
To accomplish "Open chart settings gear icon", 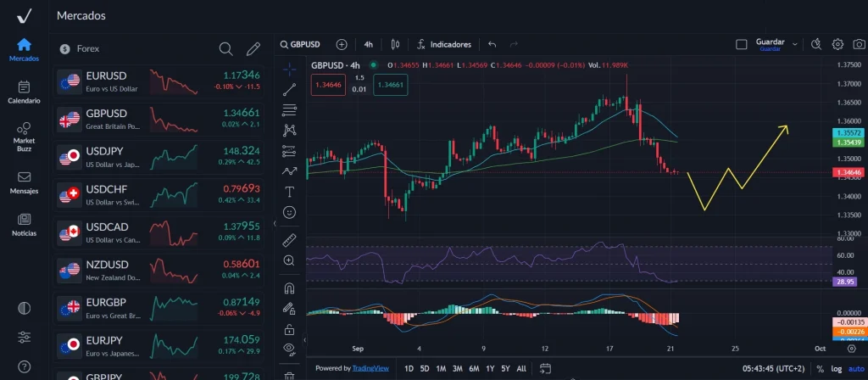I will click(x=837, y=44).
